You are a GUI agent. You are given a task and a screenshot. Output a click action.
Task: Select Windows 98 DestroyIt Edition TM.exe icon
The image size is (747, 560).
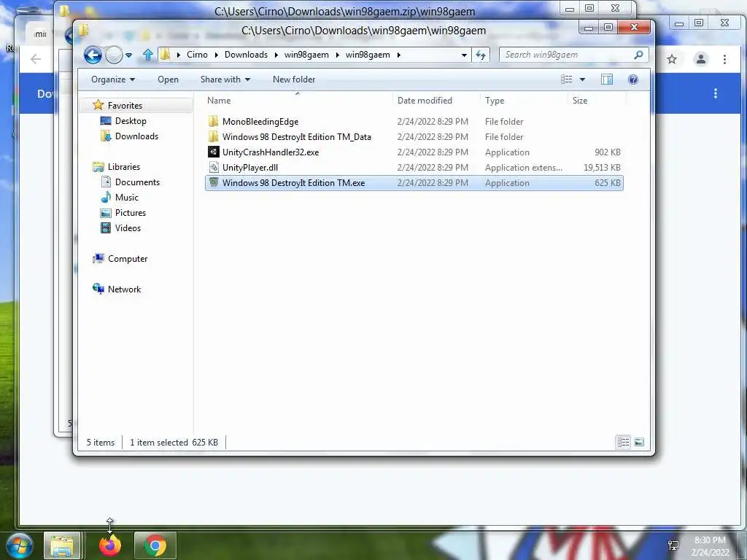[x=214, y=182]
